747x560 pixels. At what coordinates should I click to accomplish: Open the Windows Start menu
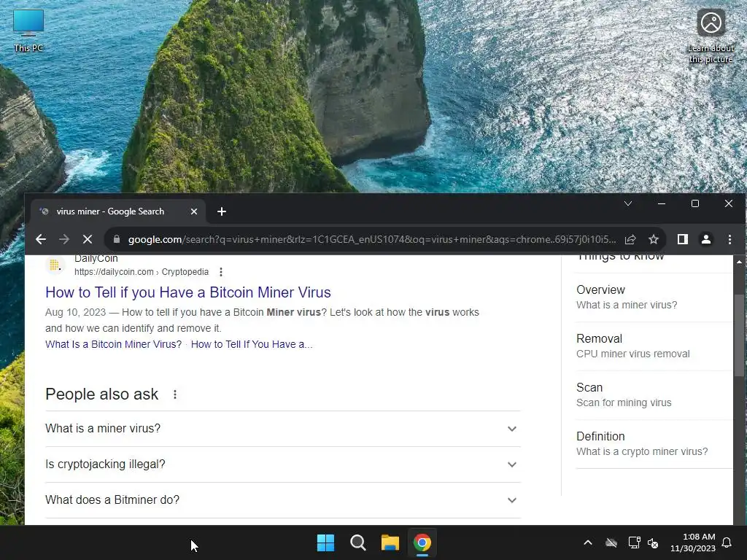(326, 542)
